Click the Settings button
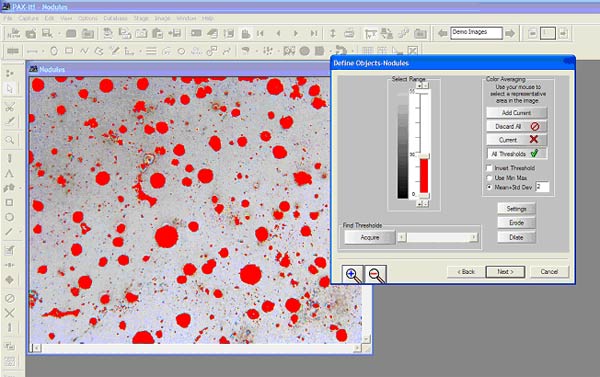The height and width of the screenshot is (377, 600). tap(517, 209)
